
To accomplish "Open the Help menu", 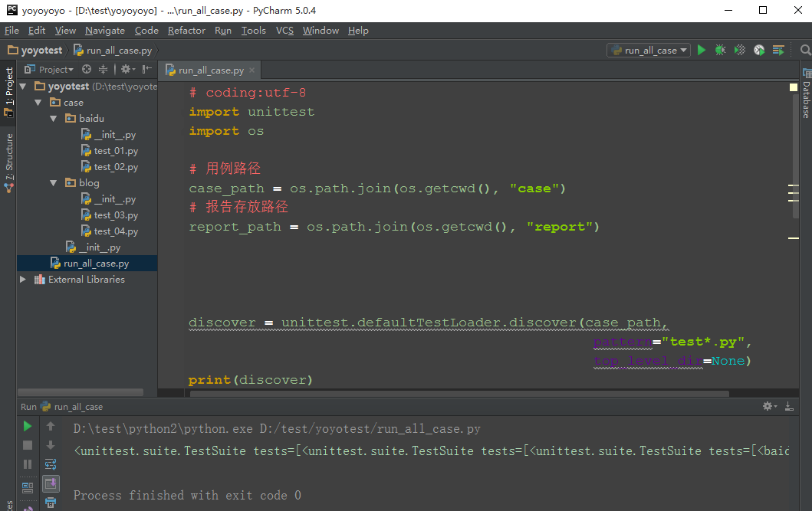I will tap(358, 31).
